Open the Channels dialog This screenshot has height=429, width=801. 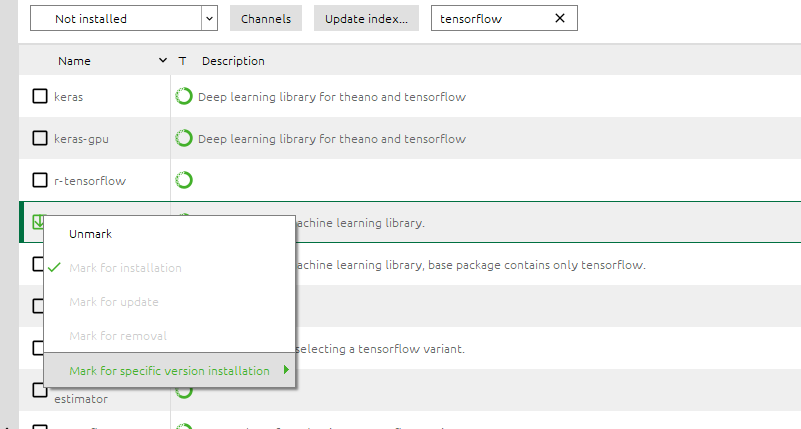(266, 18)
